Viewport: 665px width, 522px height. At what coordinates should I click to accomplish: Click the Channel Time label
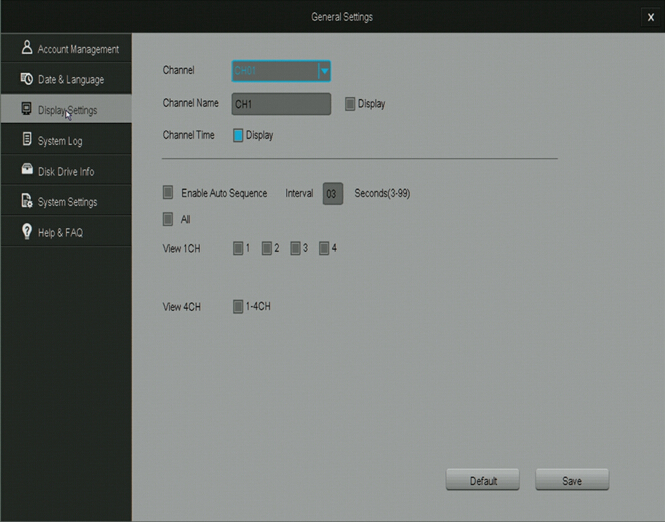[x=188, y=135]
